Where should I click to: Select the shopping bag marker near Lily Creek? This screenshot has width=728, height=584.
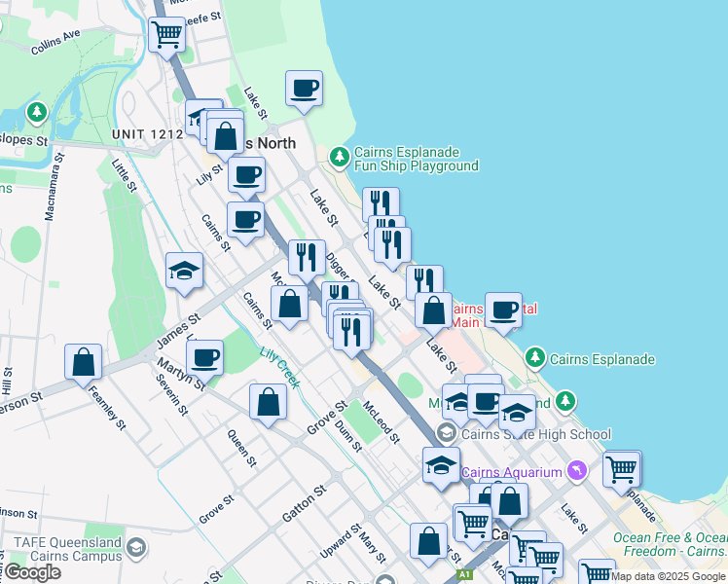click(268, 403)
